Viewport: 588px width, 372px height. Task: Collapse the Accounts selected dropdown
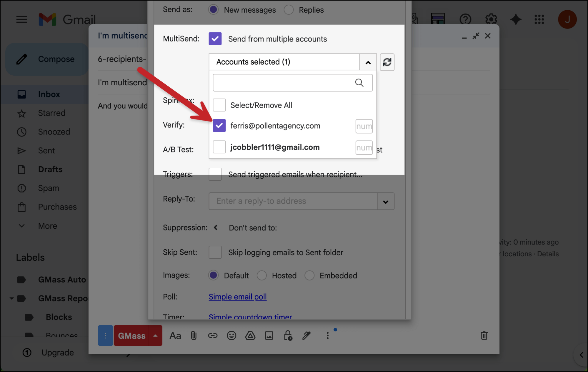point(368,62)
